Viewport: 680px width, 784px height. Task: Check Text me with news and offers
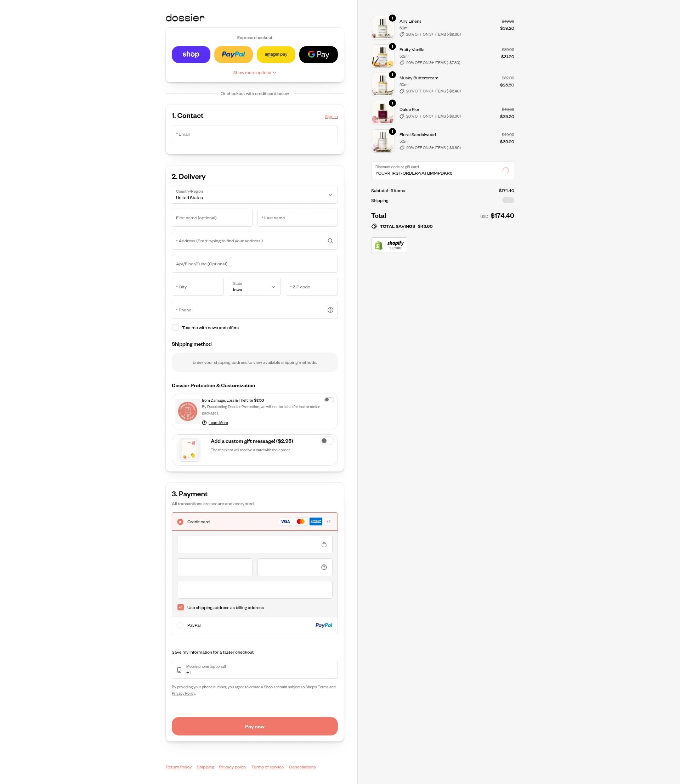click(x=175, y=327)
